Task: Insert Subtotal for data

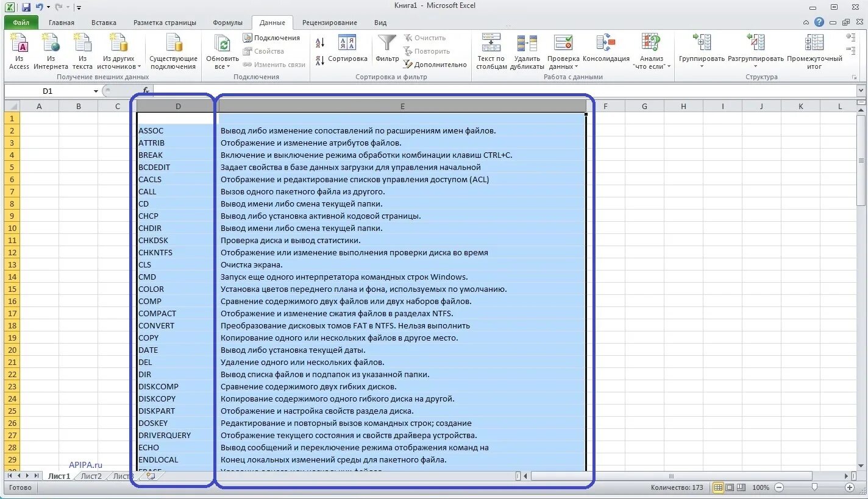Action: pyautogui.click(x=814, y=52)
